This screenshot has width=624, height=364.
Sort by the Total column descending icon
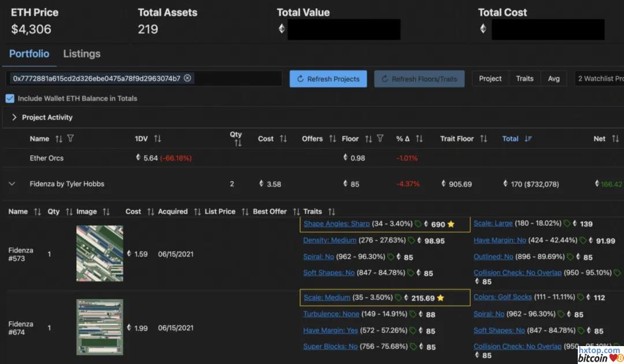click(528, 139)
